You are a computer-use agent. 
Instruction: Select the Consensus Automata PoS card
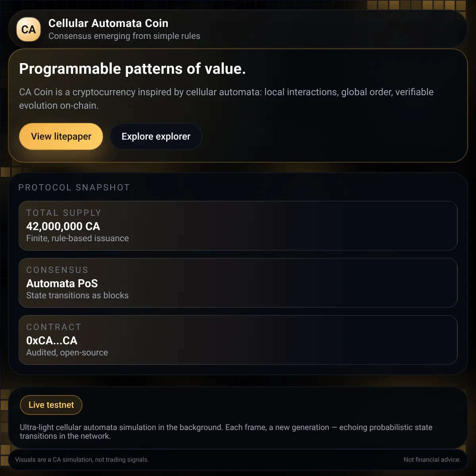click(238, 283)
